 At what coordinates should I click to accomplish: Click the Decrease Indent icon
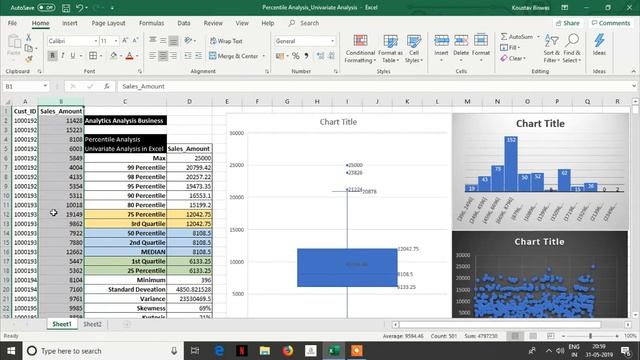click(x=188, y=56)
